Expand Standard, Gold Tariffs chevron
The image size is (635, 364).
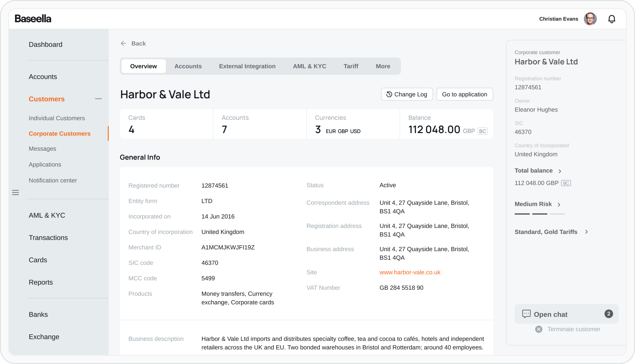click(x=586, y=232)
